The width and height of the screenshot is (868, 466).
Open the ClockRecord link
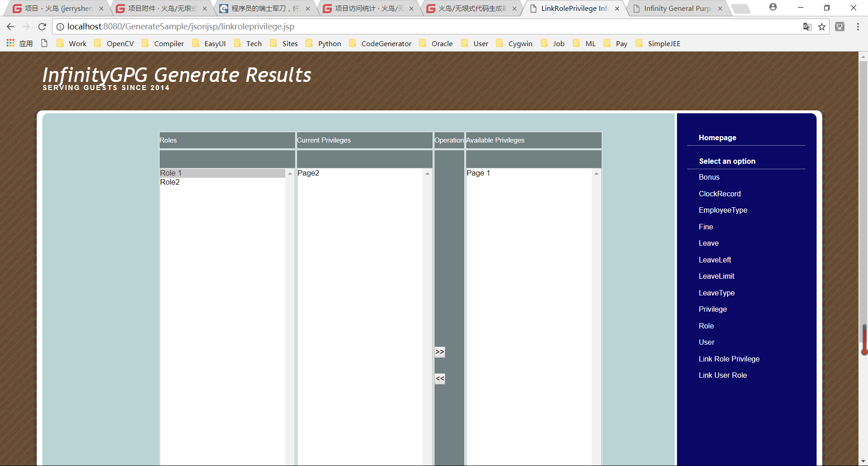pos(720,194)
